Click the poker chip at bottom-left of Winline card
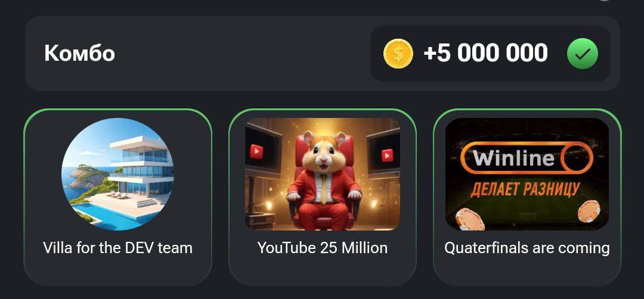The width and height of the screenshot is (644, 299). (x=470, y=219)
